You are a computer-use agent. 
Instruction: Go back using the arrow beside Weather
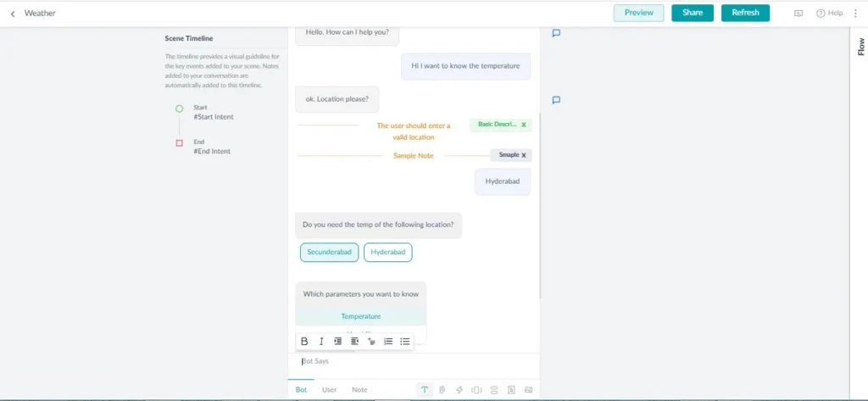(13, 14)
